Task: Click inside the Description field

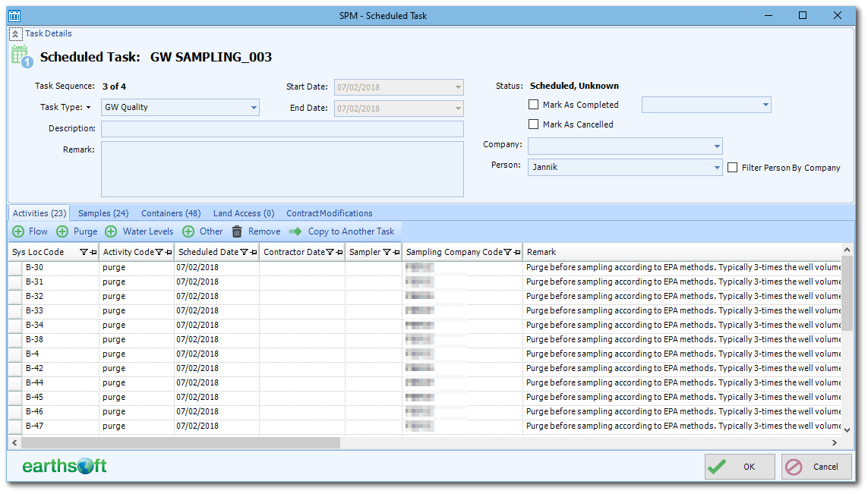Action: coord(281,128)
